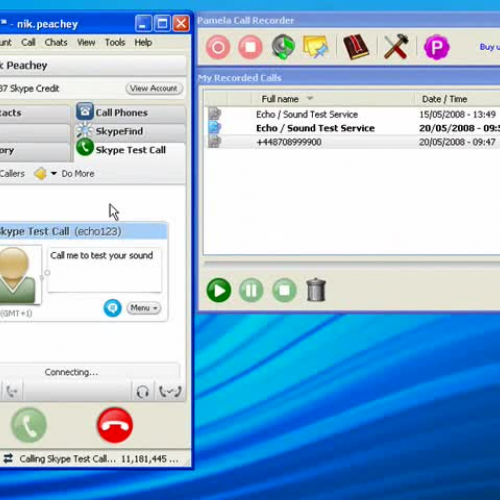Click the blue file icon of the bold recording
Image resolution: width=500 pixels, height=500 pixels.
[215, 128]
